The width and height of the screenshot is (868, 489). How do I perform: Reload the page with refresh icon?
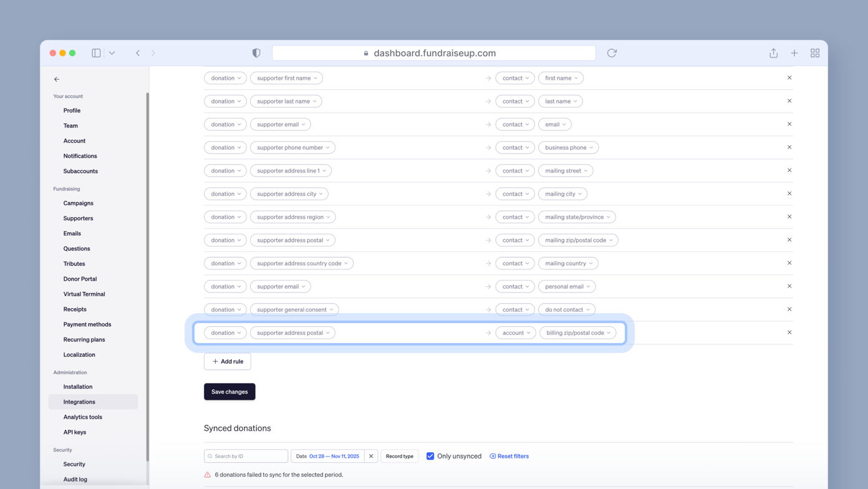[x=612, y=53]
